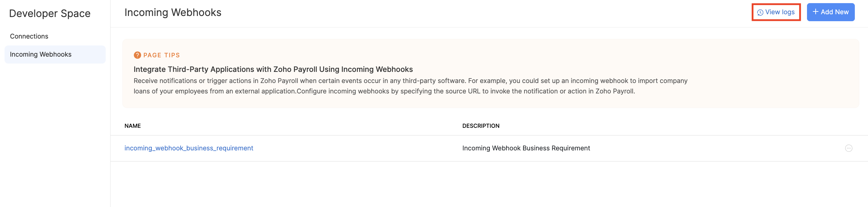The width and height of the screenshot is (868, 207).
Task: Click the second tip line starting with loans of your employees
Action: (384, 91)
